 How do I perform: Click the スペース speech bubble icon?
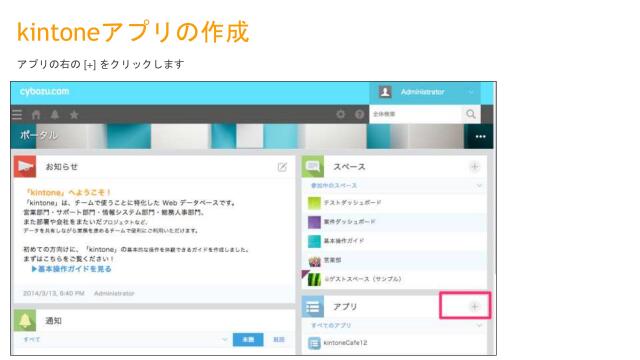313,167
